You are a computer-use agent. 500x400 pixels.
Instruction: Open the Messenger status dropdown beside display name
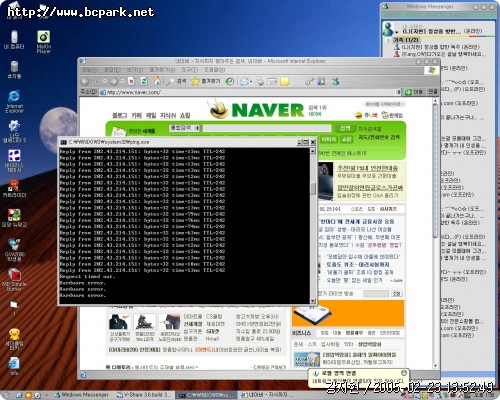click(x=397, y=32)
